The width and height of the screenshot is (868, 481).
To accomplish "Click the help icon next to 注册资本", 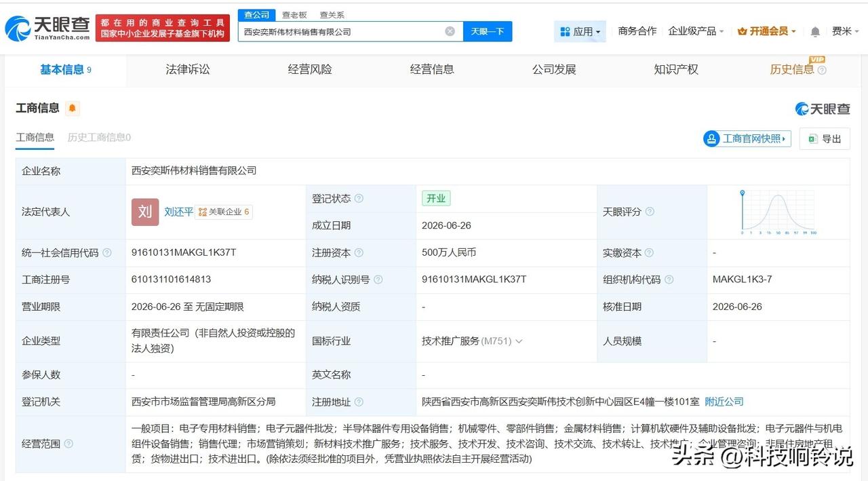I will [x=359, y=253].
